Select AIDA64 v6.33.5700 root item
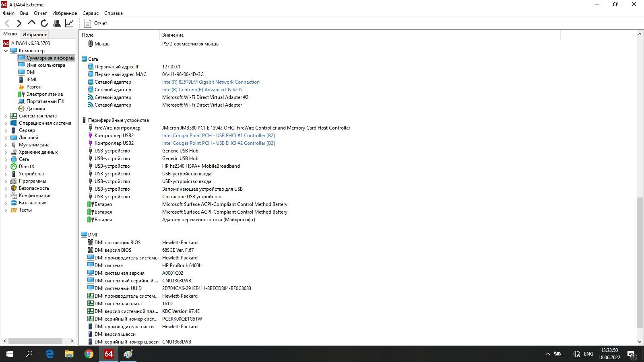Screen dimensions: 644x362 31,43
